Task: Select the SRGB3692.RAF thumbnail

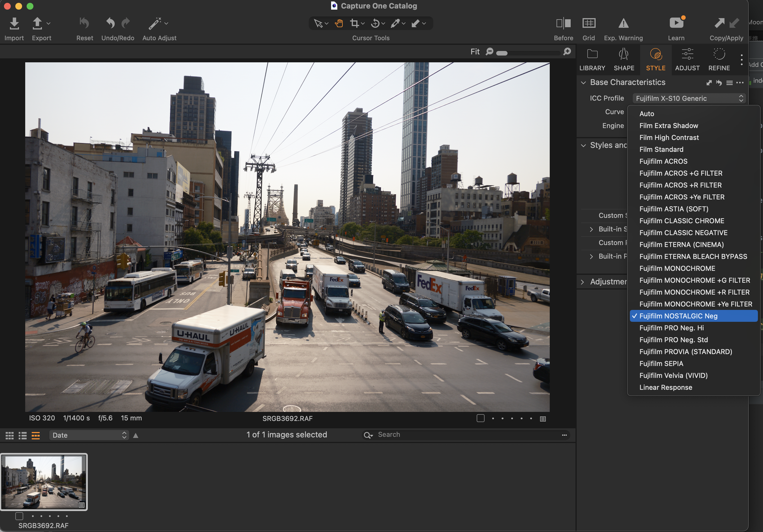Action: point(44,482)
